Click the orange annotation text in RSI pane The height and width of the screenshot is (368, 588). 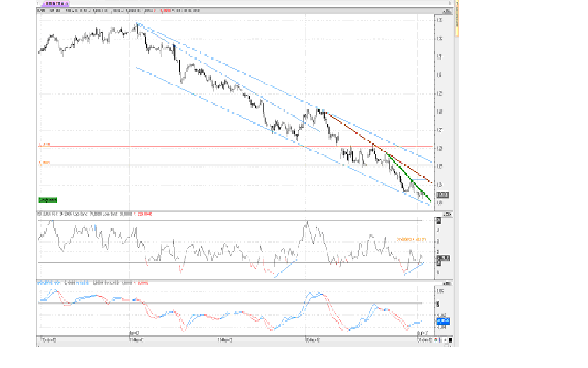[x=411, y=239]
